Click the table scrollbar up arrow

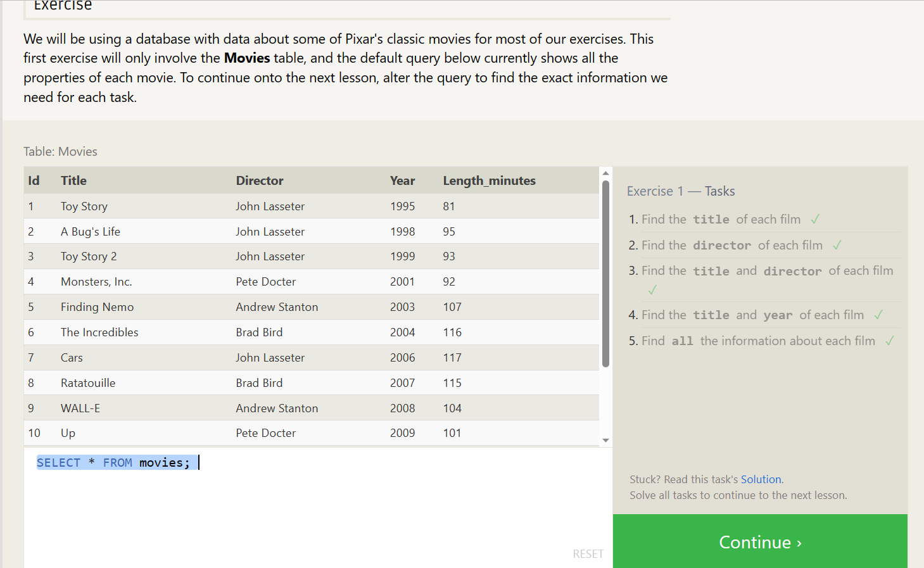(x=606, y=173)
